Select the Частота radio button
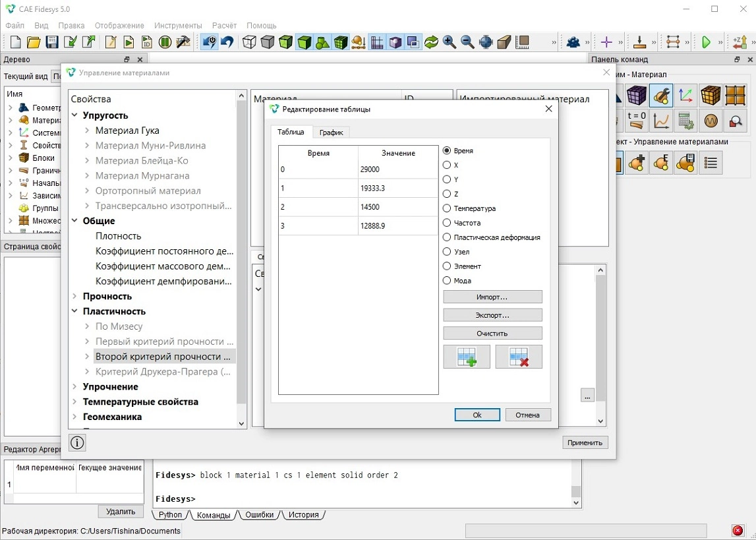Viewport: 756px width, 540px height. coord(446,223)
